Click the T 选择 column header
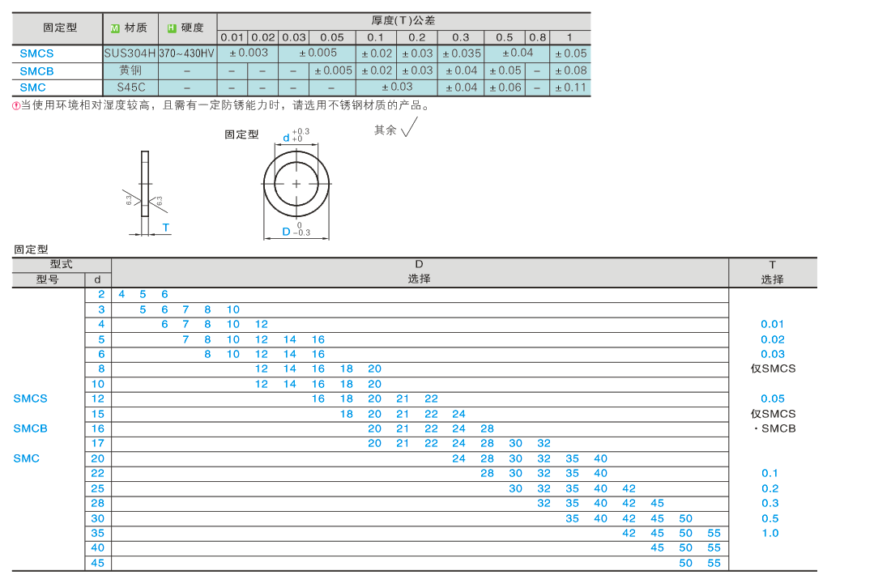The height and width of the screenshot is (588, 891). coord(772,272)
